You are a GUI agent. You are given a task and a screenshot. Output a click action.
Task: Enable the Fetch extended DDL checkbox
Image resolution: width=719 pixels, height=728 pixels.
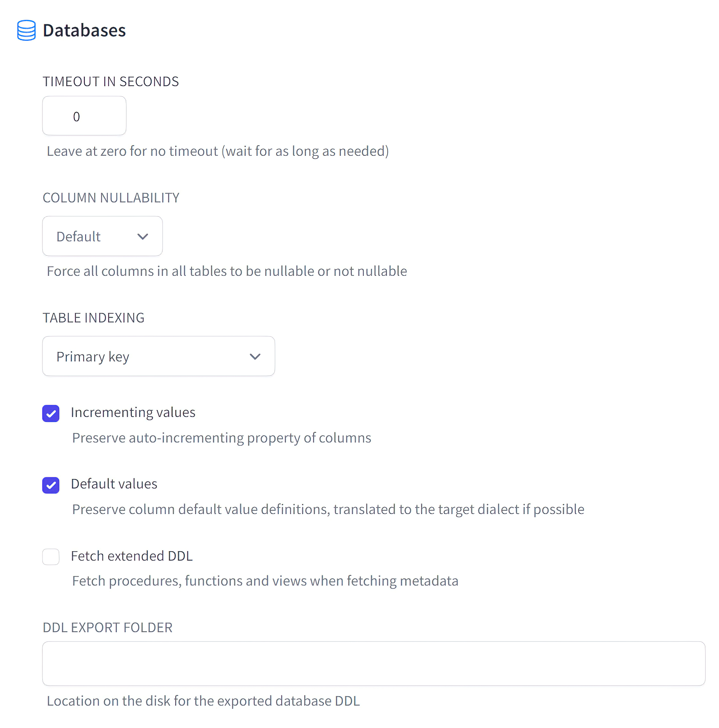pyautogui.click(x=51, y=557)
